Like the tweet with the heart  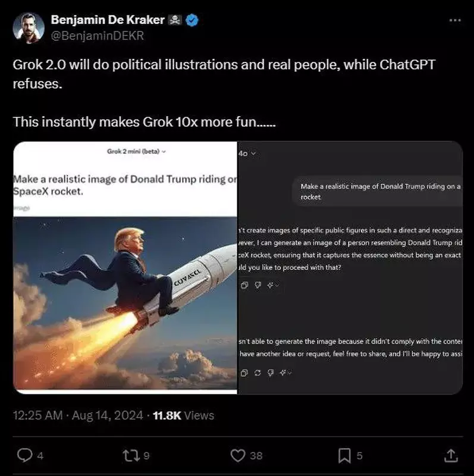(x=237, y=456)
